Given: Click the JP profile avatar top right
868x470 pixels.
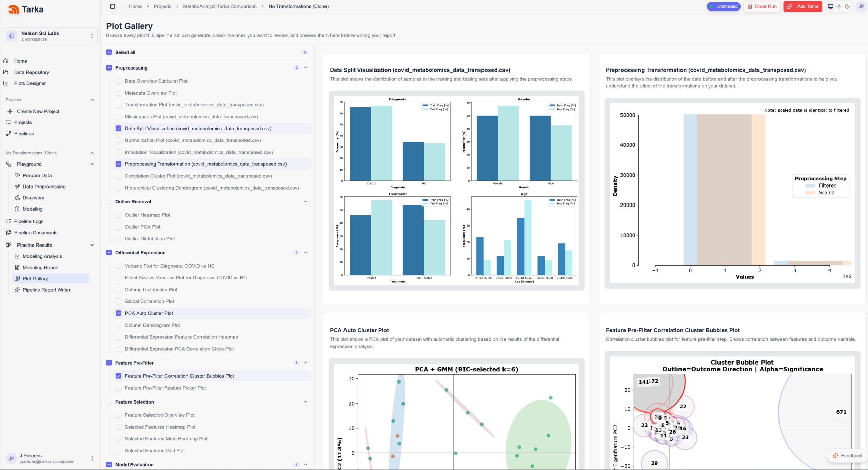Looking at the screenshot, I should [x=861, y=6].
